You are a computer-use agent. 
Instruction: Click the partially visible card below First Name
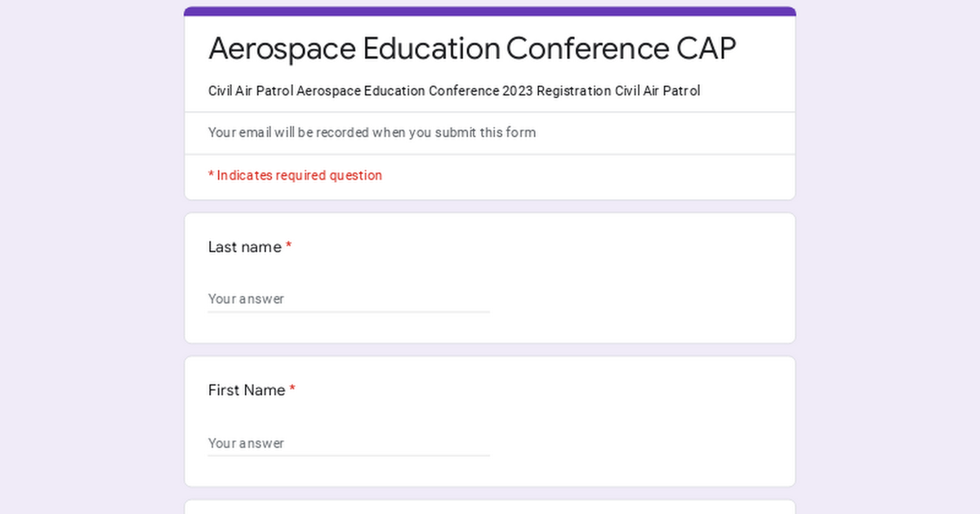(x=490, y=507)
